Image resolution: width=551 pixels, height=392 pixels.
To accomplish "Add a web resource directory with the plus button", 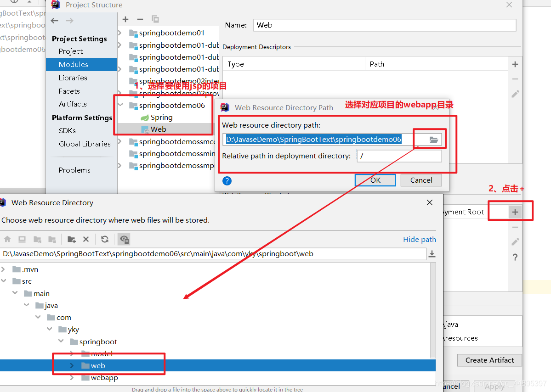I will 515,212.
